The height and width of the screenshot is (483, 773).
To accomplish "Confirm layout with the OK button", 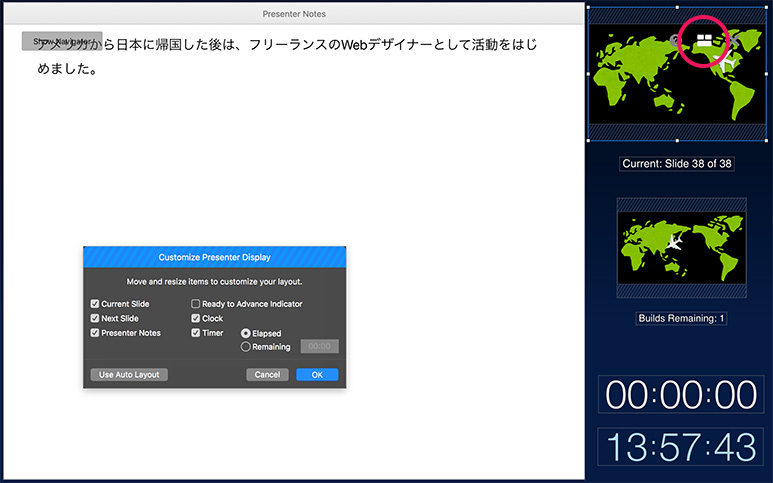I will tap(317, 375).
